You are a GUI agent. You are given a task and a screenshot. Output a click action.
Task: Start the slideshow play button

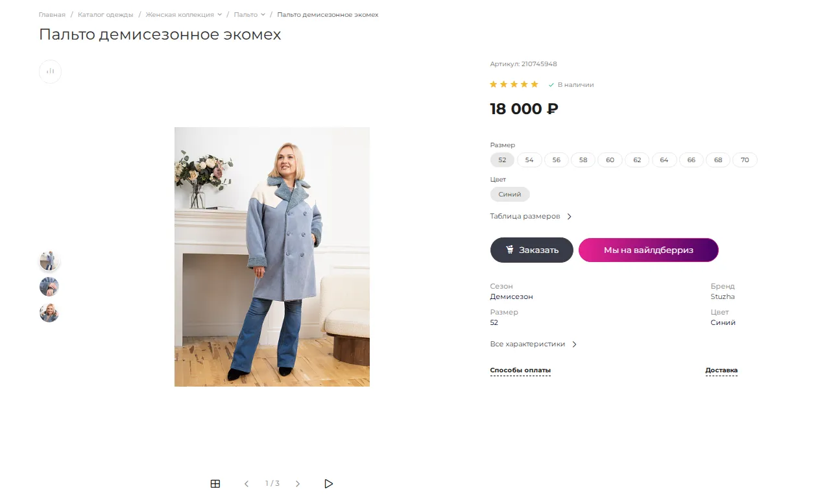click(x=328, y=484)
